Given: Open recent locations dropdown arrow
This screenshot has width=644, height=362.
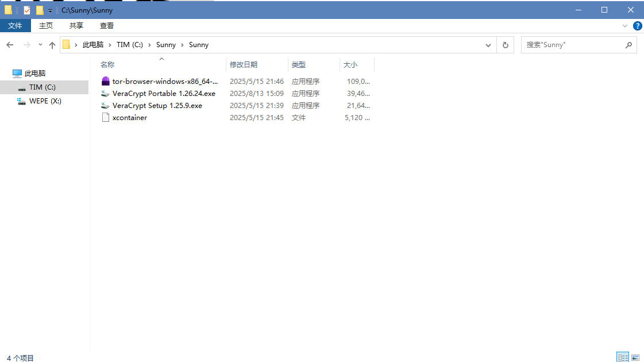Looking at the screenshot, I should (x=40, y=45).
